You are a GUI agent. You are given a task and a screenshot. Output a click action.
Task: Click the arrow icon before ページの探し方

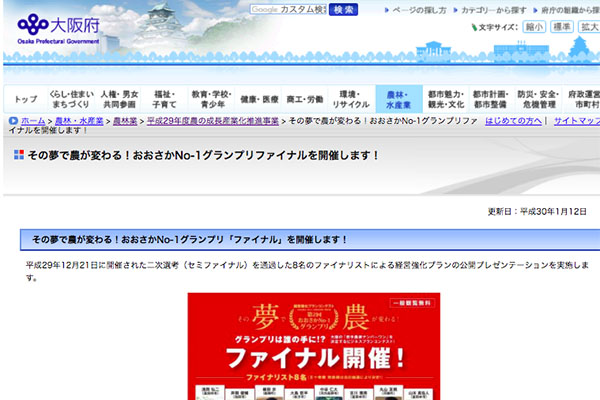[x=384, y=10]
